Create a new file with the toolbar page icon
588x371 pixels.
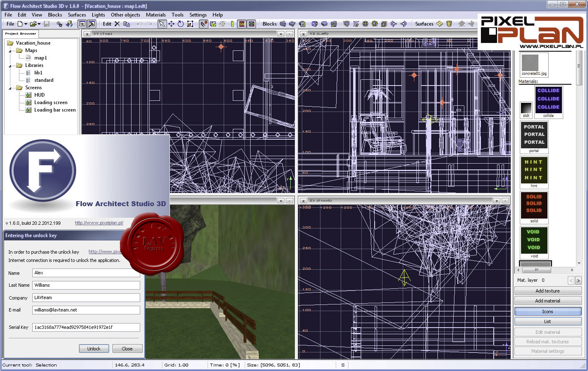[x=20, y=24]
